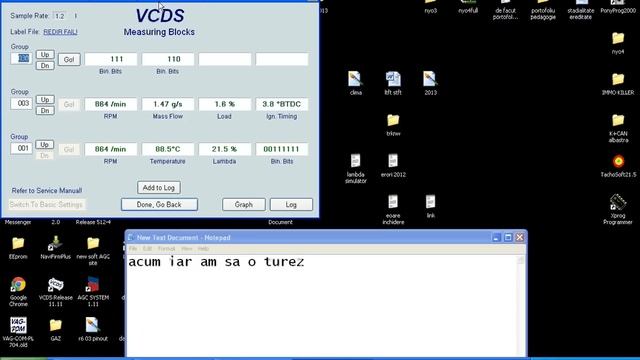Click the 110 Bin. Bits value

click(168, 59)
